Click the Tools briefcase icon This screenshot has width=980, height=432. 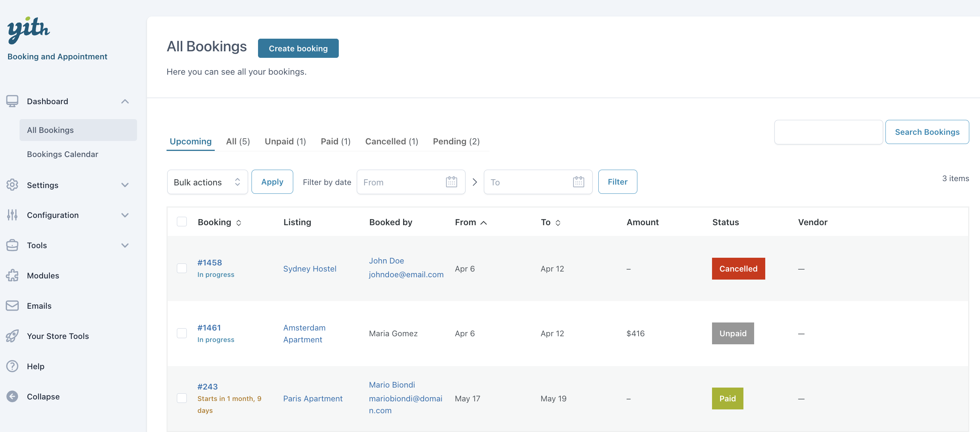(12, 245)
